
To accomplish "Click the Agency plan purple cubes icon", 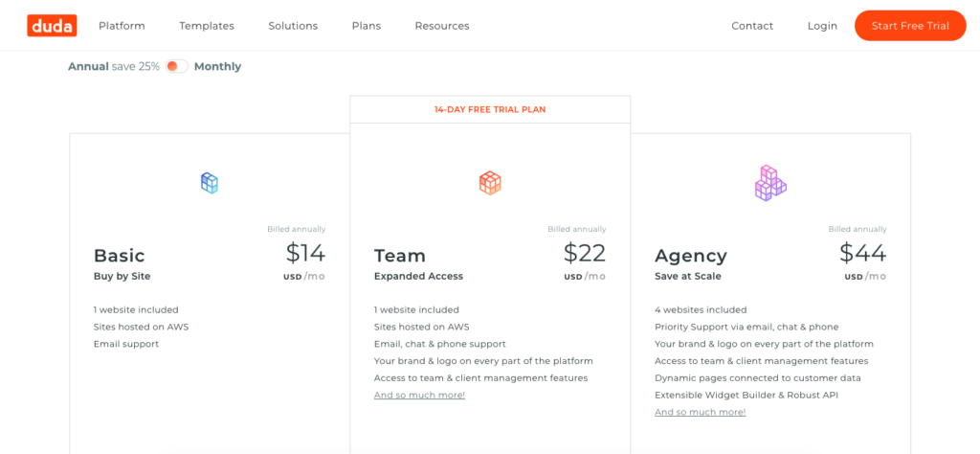I will (x=770, y=183).
